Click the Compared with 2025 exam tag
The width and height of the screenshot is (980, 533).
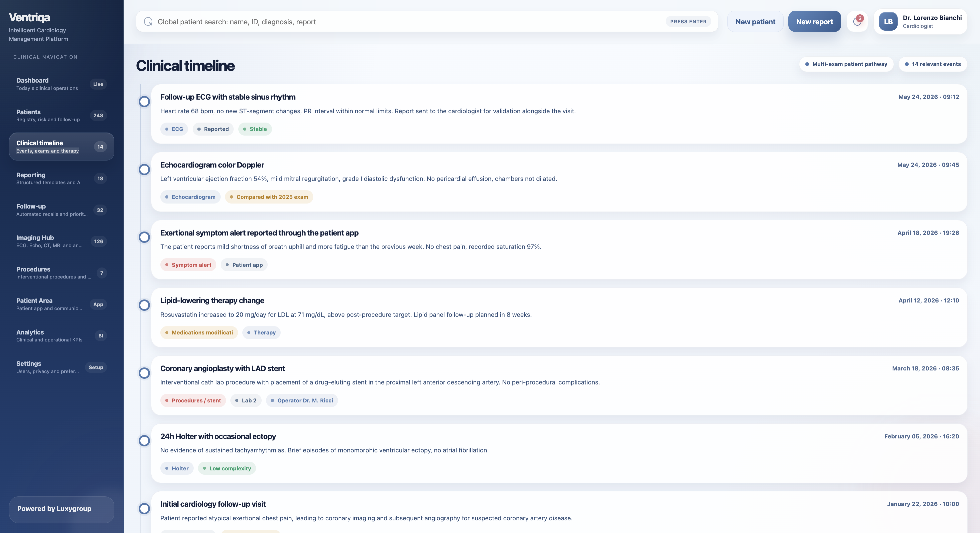(269, 197)
